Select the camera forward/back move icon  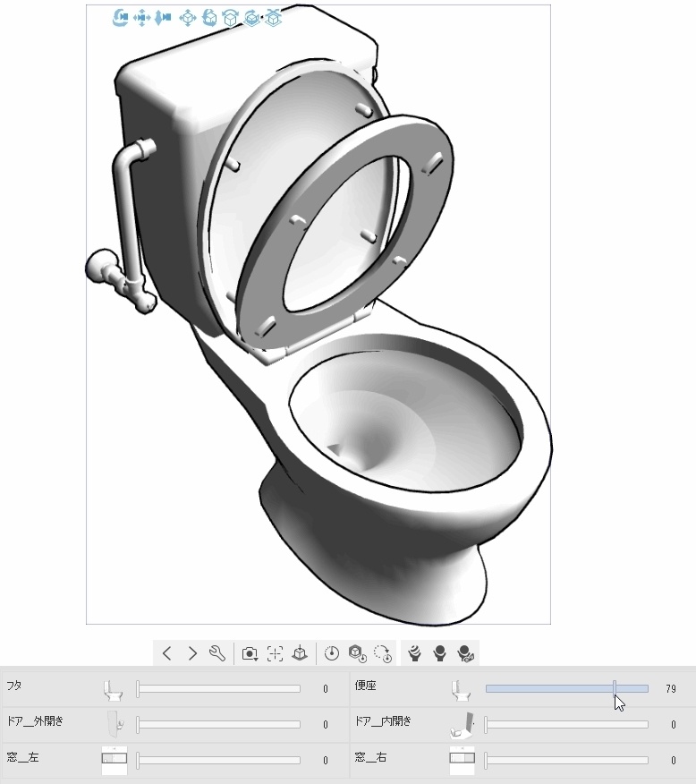[163, 18]
